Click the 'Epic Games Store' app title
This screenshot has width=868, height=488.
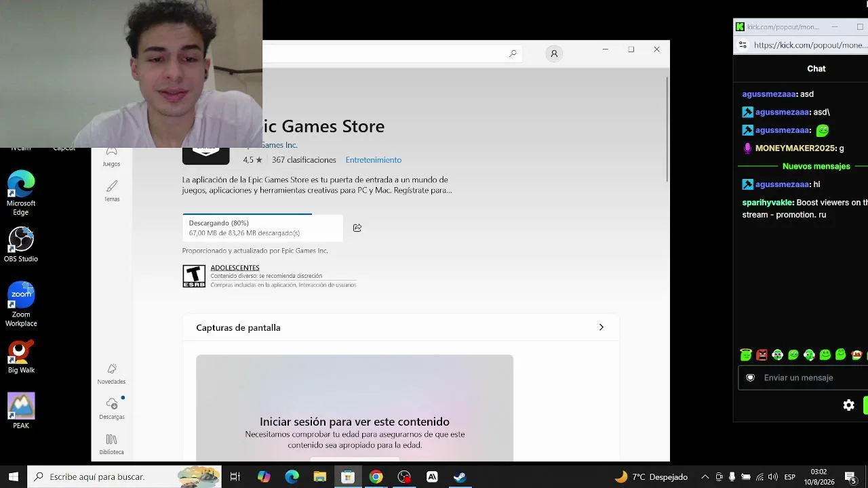point(323,126)
